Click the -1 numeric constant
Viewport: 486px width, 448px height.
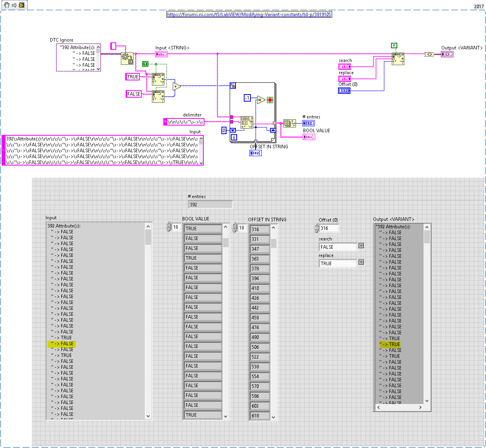[247, 98]
